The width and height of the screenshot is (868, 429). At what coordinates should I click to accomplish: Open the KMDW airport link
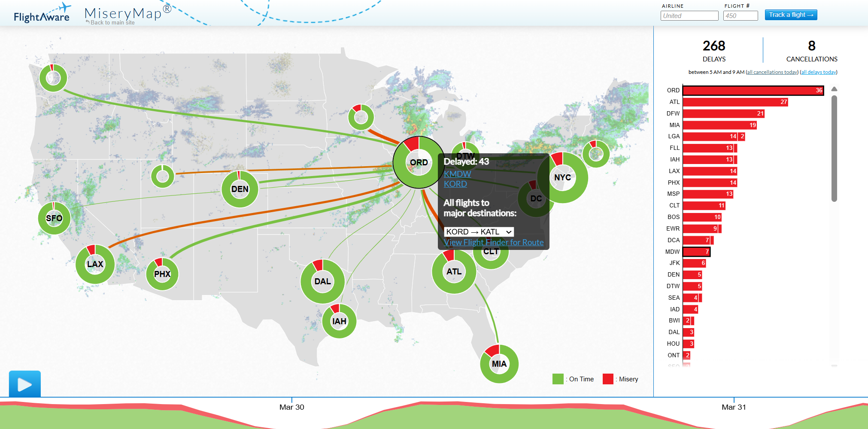[457, 174]
